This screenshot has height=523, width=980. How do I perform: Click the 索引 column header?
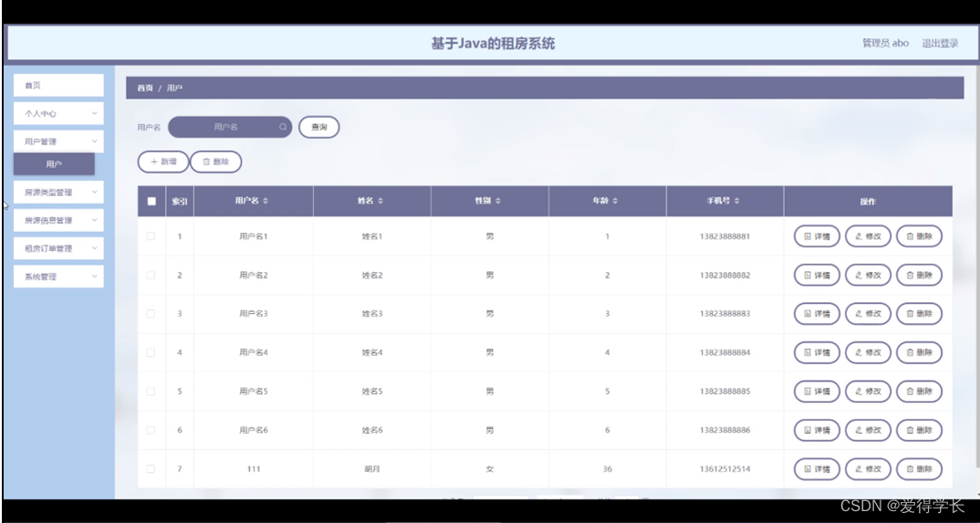click(180, 201)
